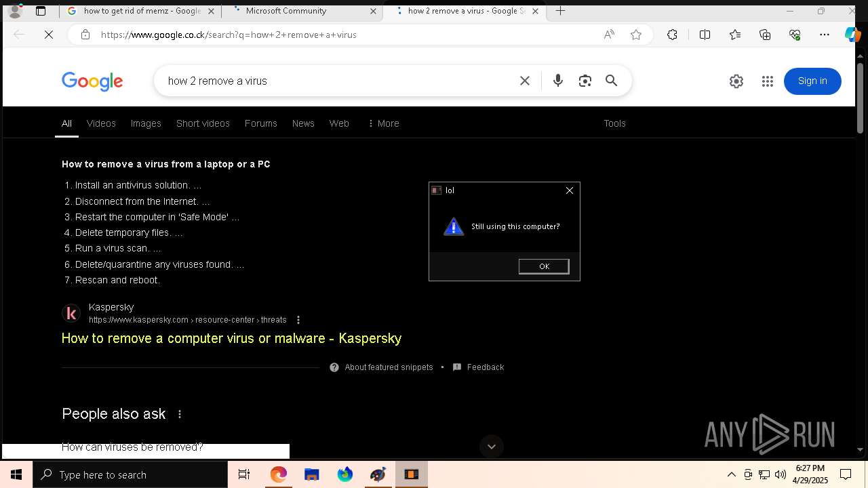Open Kaspersky result three-dot options
Image resolution: width=868 pixels, height=488 pixels.
click(298, 320)
